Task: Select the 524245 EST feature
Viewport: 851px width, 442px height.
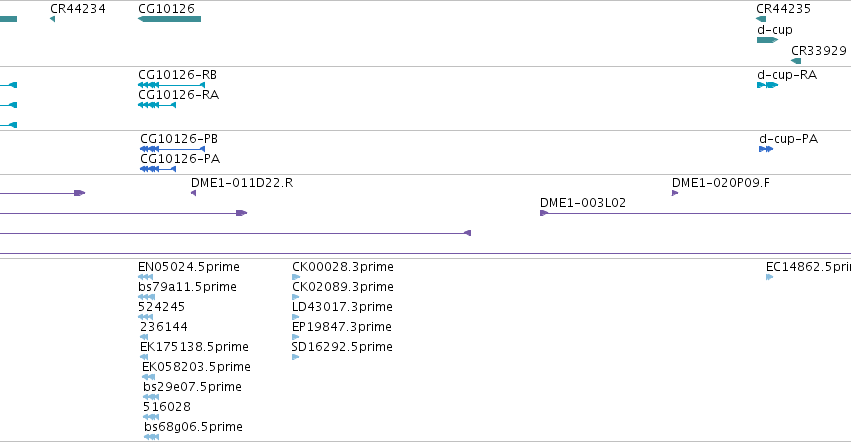Action: tap(145, 317)
